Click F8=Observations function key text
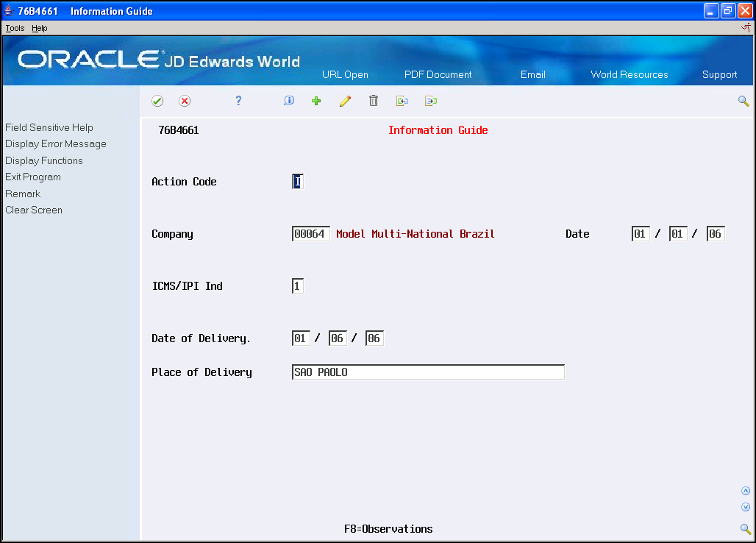Screen dimensions: 756x543 388,529
